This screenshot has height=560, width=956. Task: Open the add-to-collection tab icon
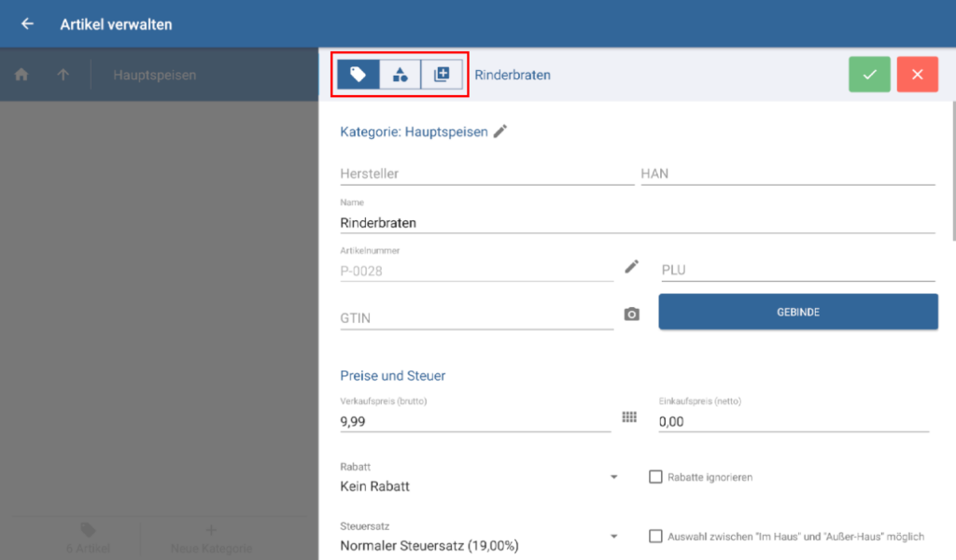pyautogui.click(x=442, y=75)
